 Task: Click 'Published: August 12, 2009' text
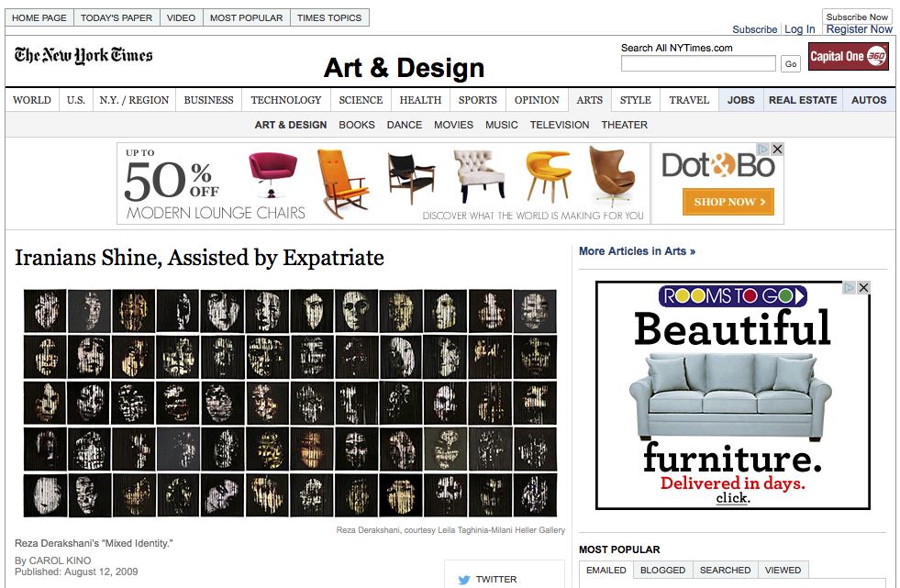[x=76, y=571]
